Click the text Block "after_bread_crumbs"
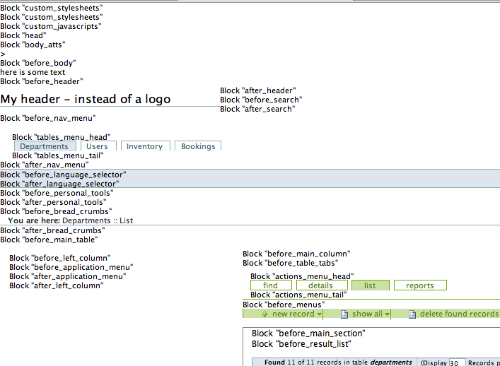500x366 pixels. pos(53,230)
